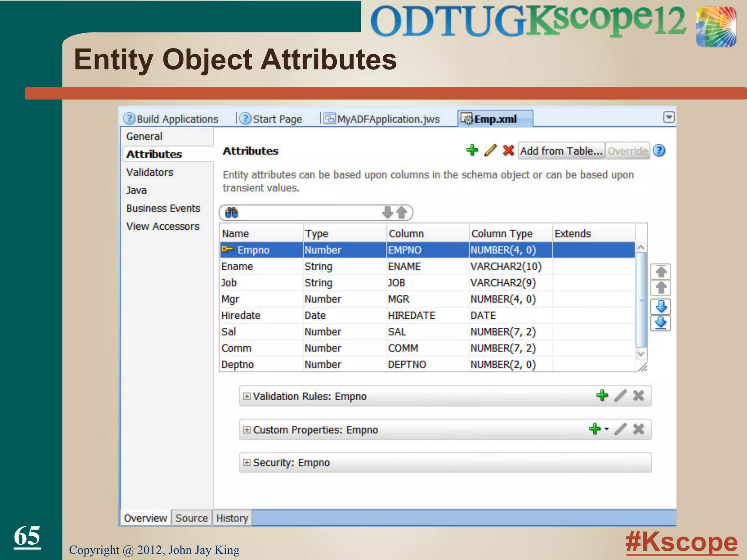The height and width of the screenshot is (560, 747).
Task: Switch to Start Page tab
Action: [271, 119]
